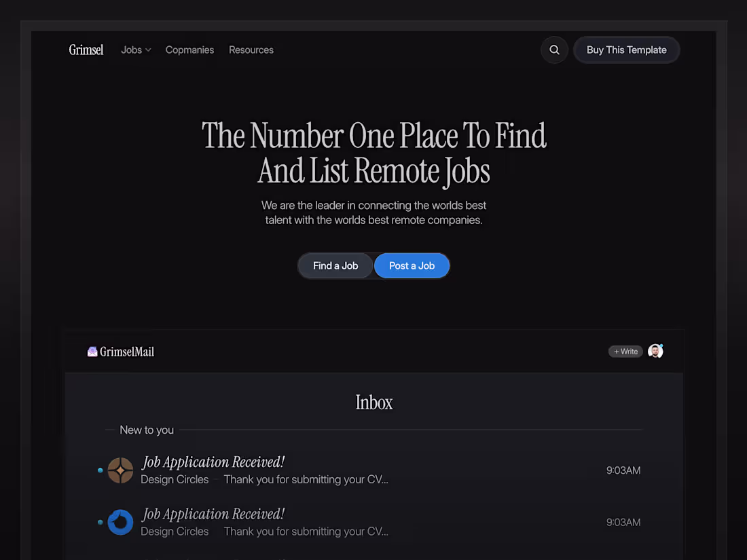
Task: Open the Grimsel logo home link
Action: 86,50
